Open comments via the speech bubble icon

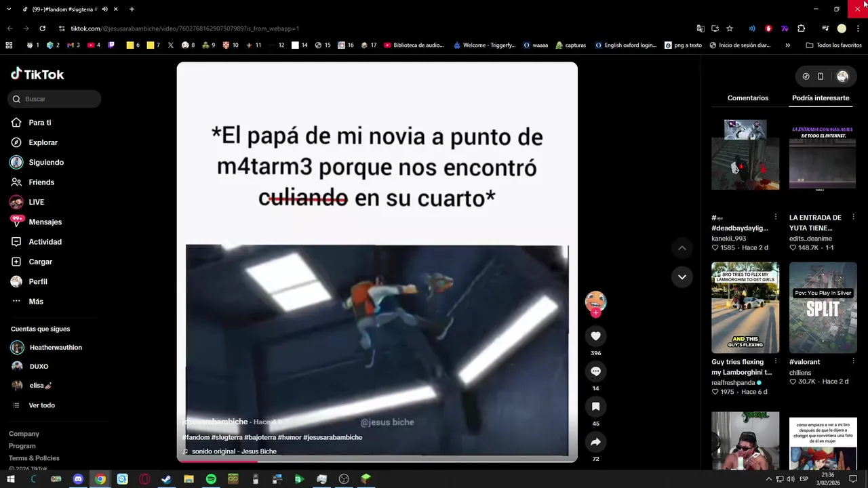click(x=595, y=371)
